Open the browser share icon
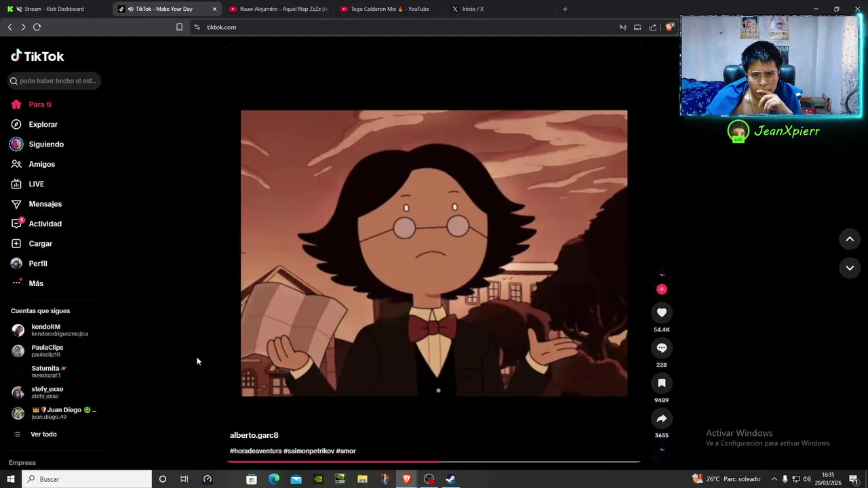 click(x=652, y=27)
